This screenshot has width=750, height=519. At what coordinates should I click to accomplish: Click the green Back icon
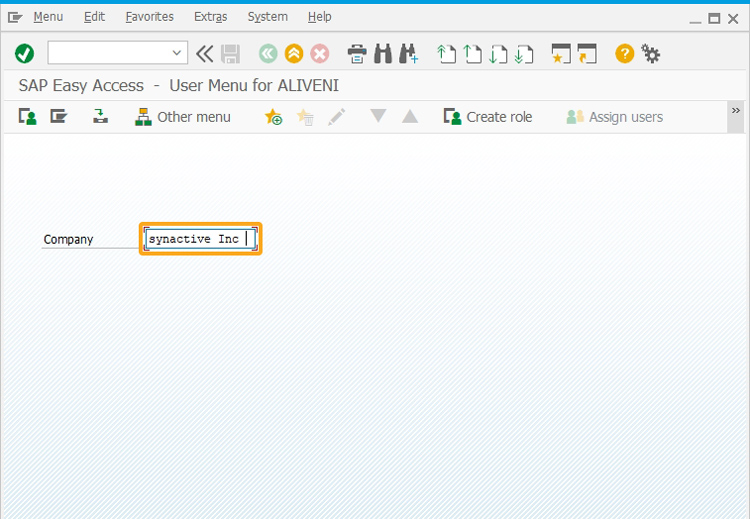tap(268, 54)
